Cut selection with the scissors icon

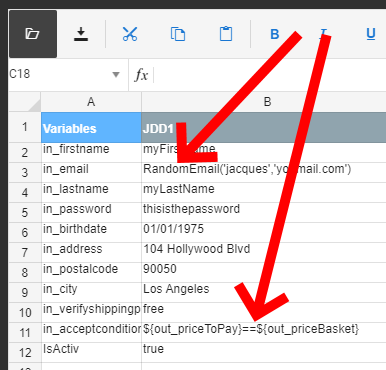tap(130, 34)
